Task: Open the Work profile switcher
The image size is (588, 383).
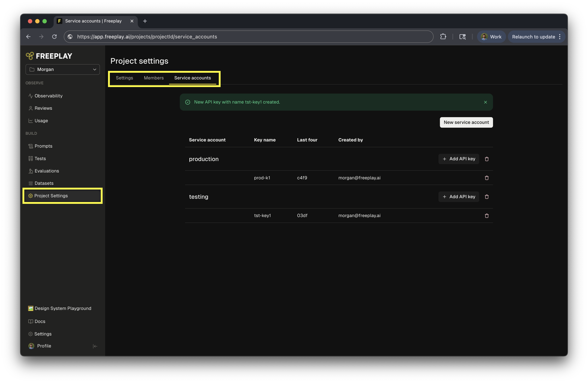Action: [x=491, y=37]
